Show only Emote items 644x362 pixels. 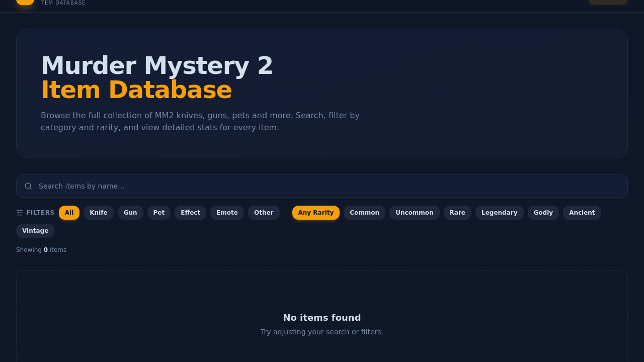coord(227,213)
